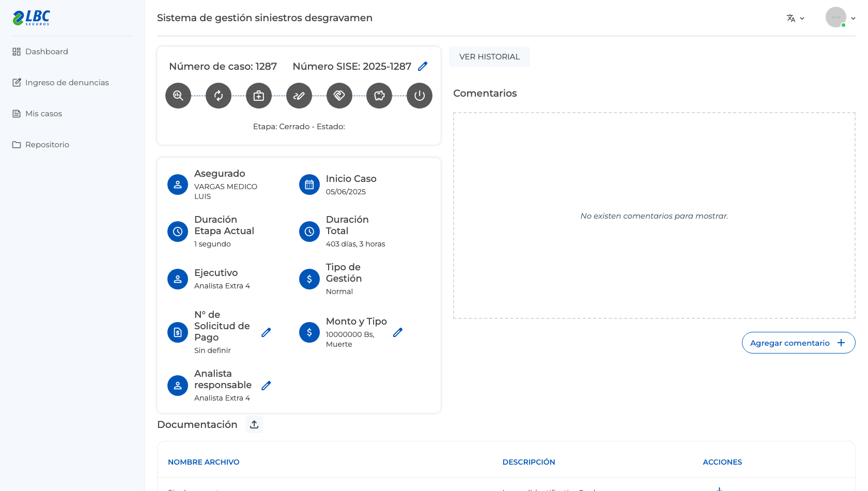Edit N° de Solicitud de Pago
The width and height of the screenshot is (868, 491).
click(266, 332)
